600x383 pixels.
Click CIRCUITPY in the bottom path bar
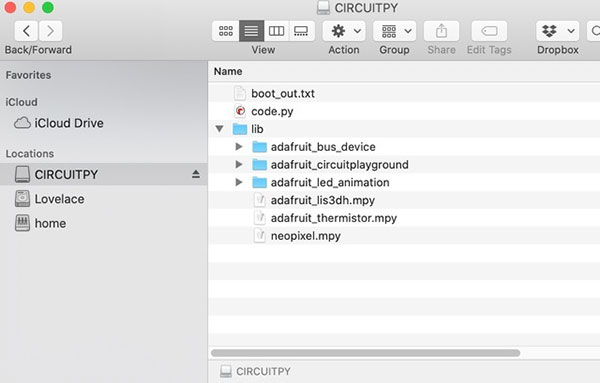tap(256, 371)
